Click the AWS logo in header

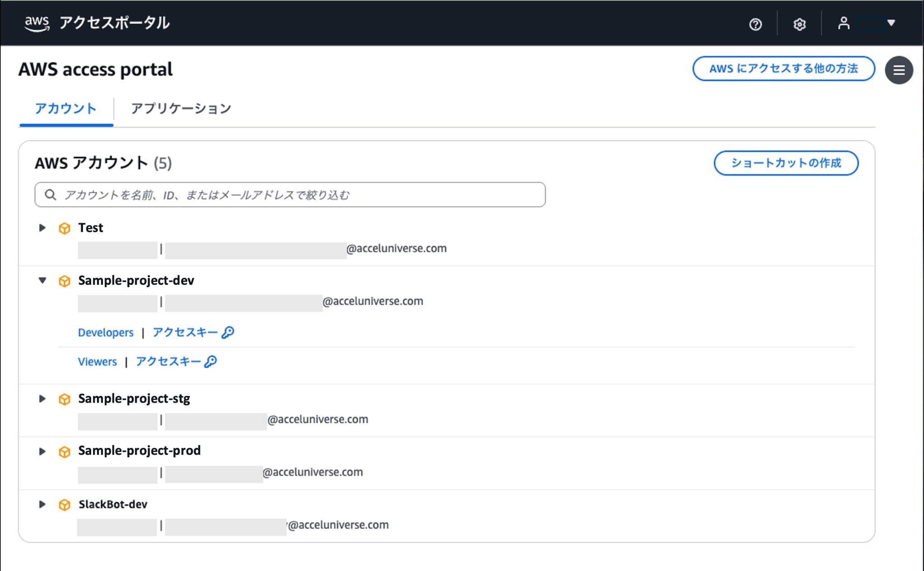(x=37, y=23)
